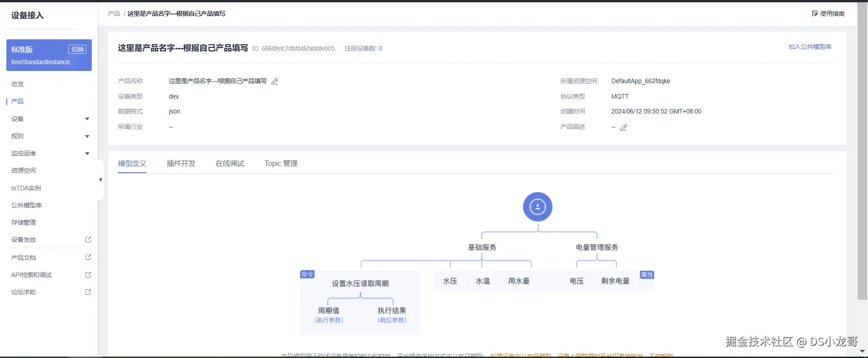The width and height of the screenshot is (868, 358).
Task: Expand the 设备 sidebar menu
Action: (x=87, y=119)
